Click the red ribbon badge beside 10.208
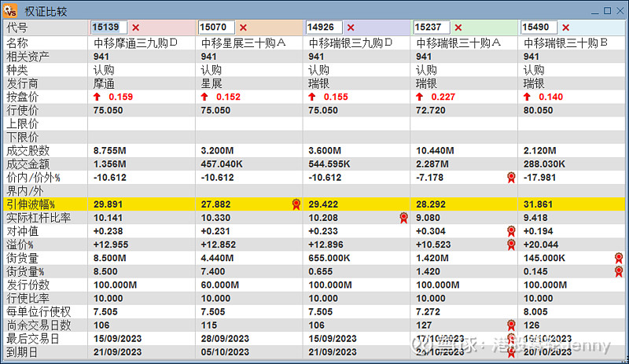Viewport: 629px width, 364px height. coord(403,218)
